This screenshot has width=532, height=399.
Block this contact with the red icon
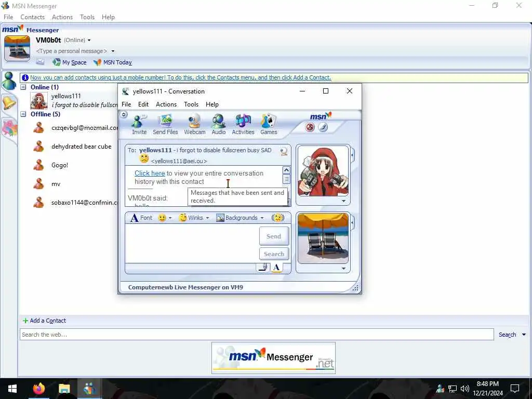point(310,127)
